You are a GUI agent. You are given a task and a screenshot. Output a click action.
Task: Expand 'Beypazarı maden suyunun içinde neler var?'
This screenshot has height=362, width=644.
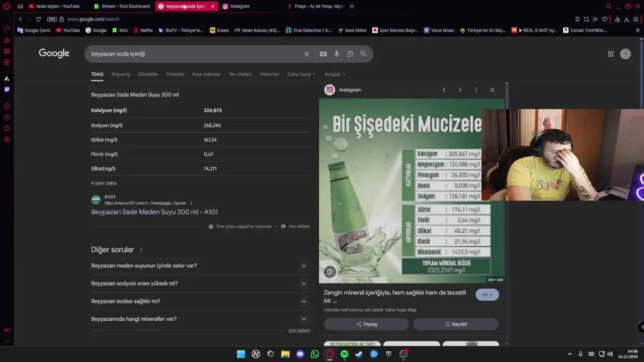point(303,265)
